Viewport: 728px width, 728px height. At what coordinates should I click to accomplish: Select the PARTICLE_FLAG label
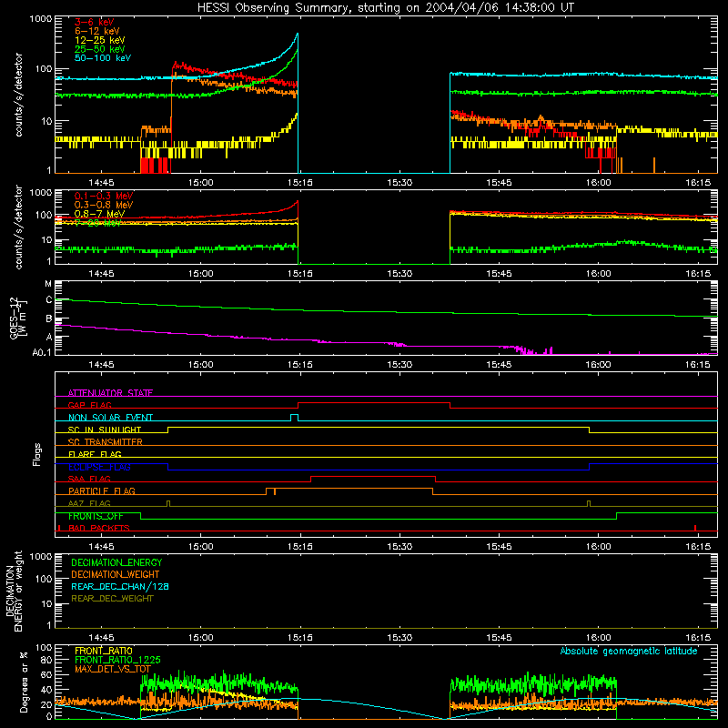click(102, 491)
